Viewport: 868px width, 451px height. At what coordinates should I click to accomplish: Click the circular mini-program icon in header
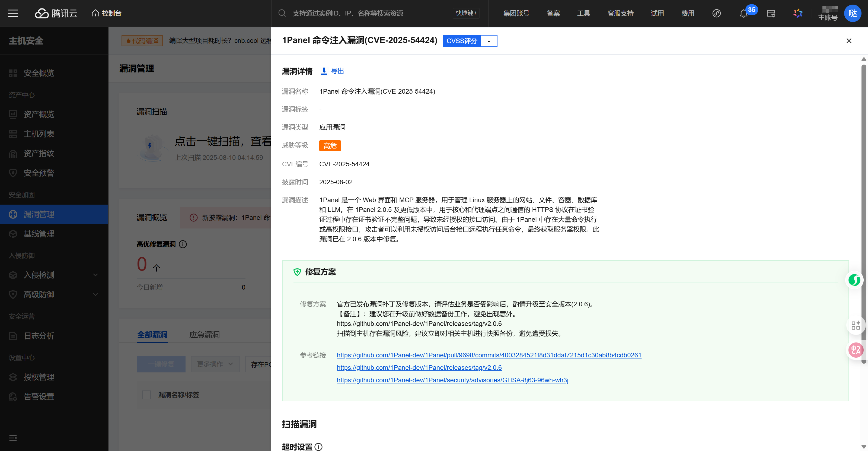(x=716, y=13)
